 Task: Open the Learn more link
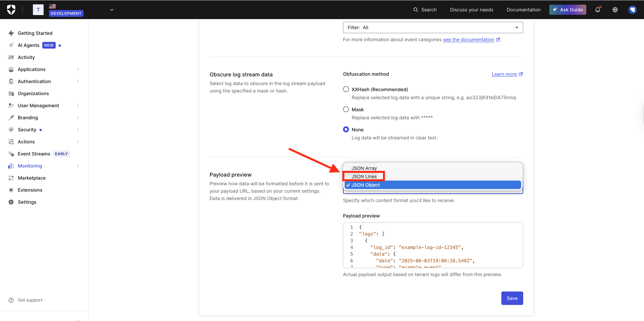point(504,74)
